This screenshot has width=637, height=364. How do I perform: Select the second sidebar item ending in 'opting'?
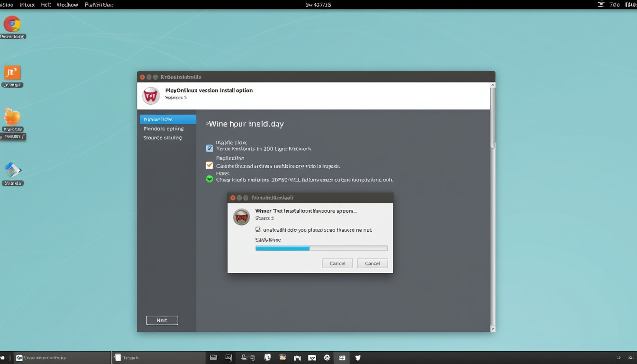tap(164, 128)
